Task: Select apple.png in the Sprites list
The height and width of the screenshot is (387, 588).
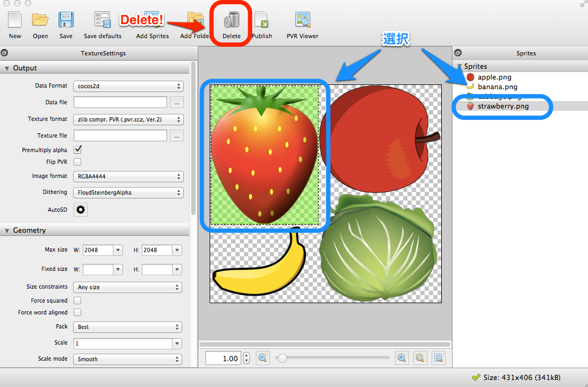Action: [x=494, y=77]
